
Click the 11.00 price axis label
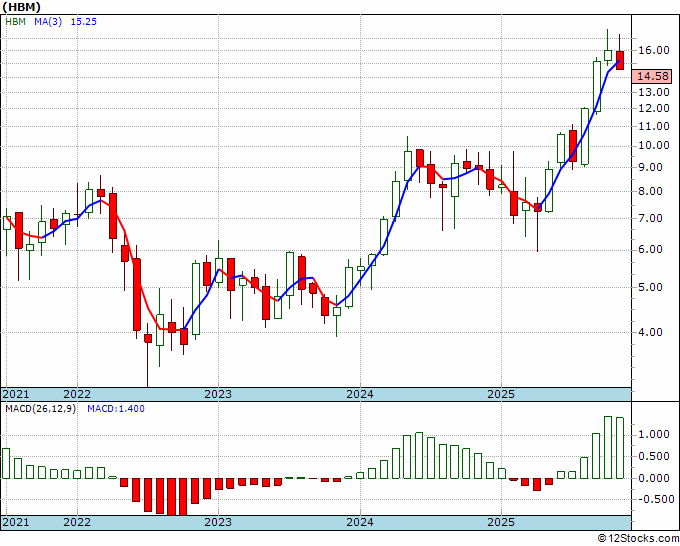tap(654, 126)
